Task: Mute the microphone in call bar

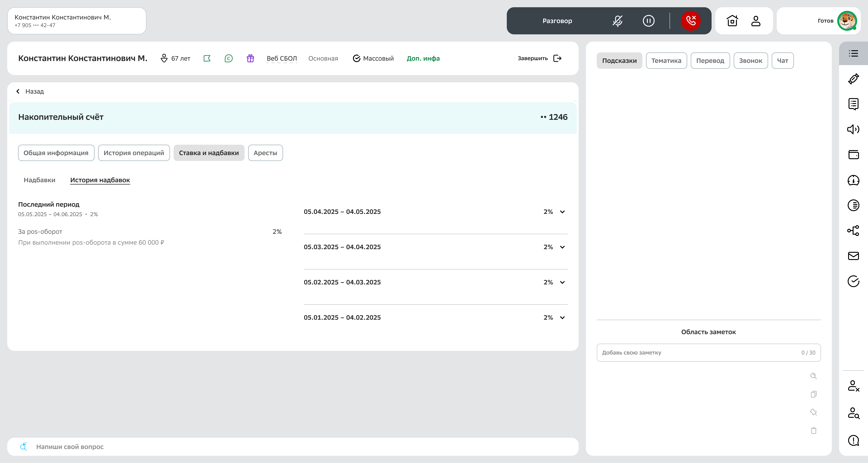Action: click(x=617, y=21)
